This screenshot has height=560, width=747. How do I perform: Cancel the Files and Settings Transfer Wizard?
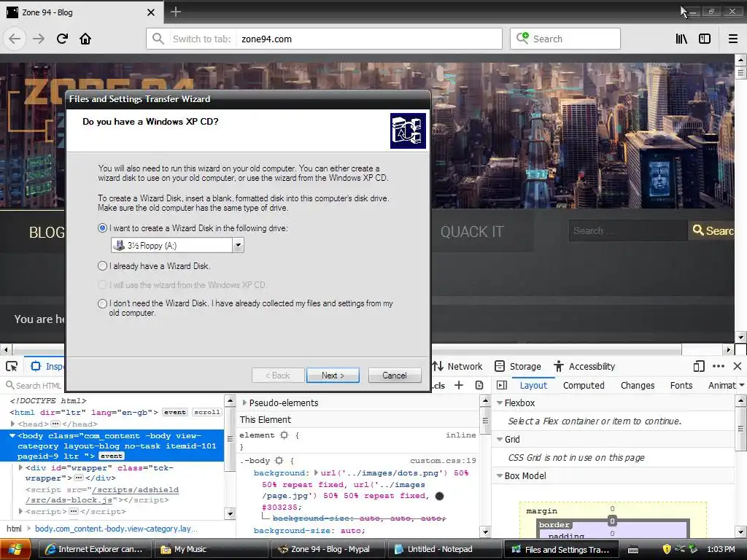395,376
